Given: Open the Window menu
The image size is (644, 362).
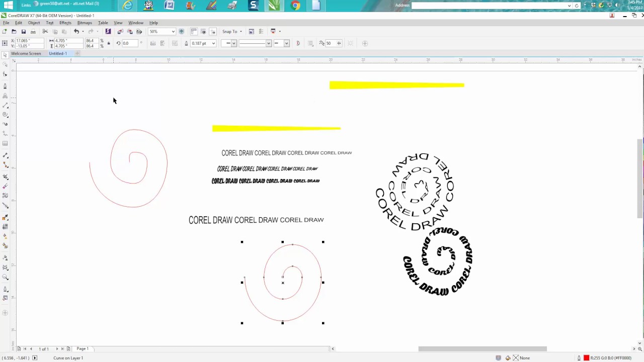Looking at the screenshot, I should [x=136, y=23].
